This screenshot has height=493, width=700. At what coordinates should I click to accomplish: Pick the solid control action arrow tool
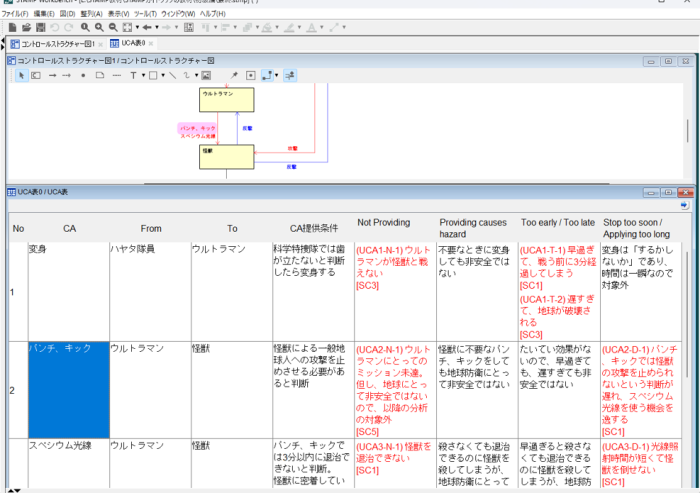[x=52, y=75]
